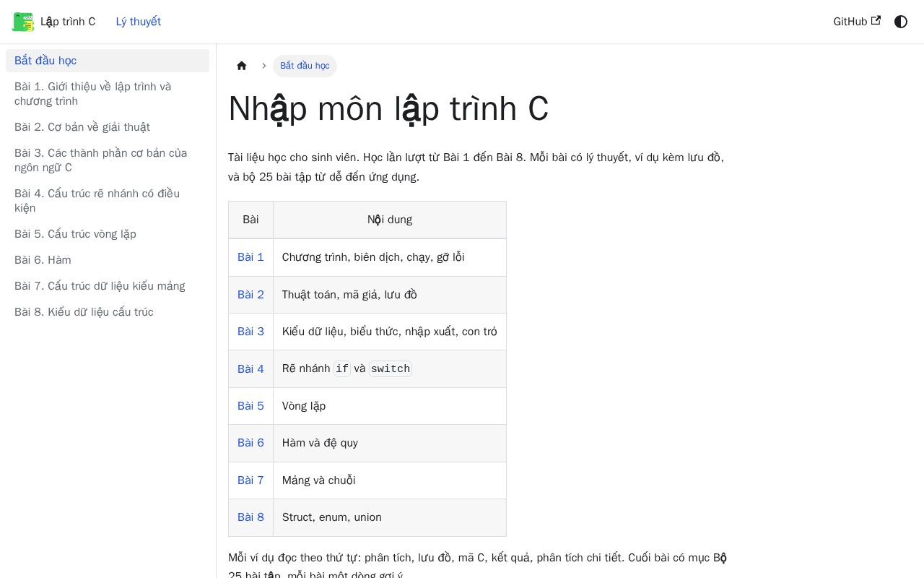Open sidebar Bài 3. Các thành phần cơ bản
The width and height of the screenshot is (924, 578).
coord(108,160)
